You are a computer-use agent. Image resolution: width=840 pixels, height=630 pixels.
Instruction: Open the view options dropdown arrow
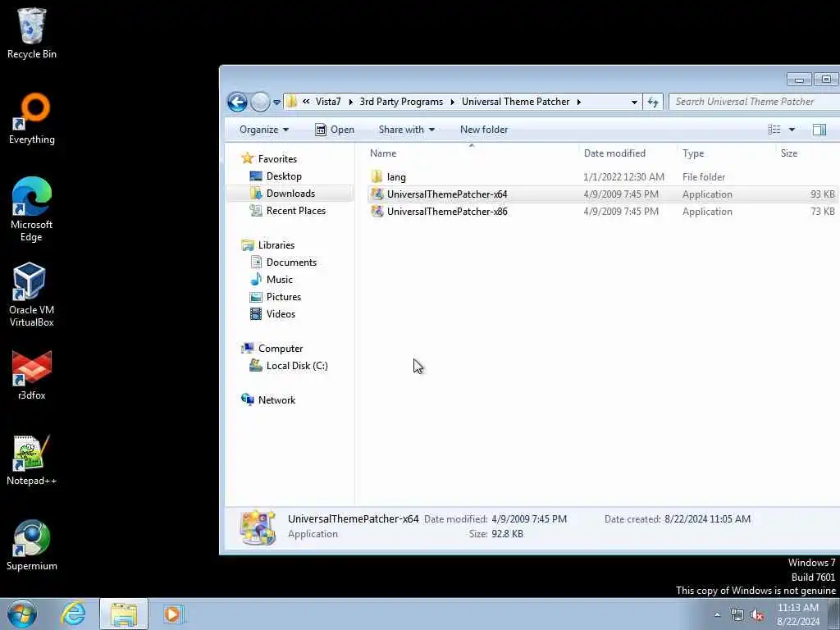[792, 130]
